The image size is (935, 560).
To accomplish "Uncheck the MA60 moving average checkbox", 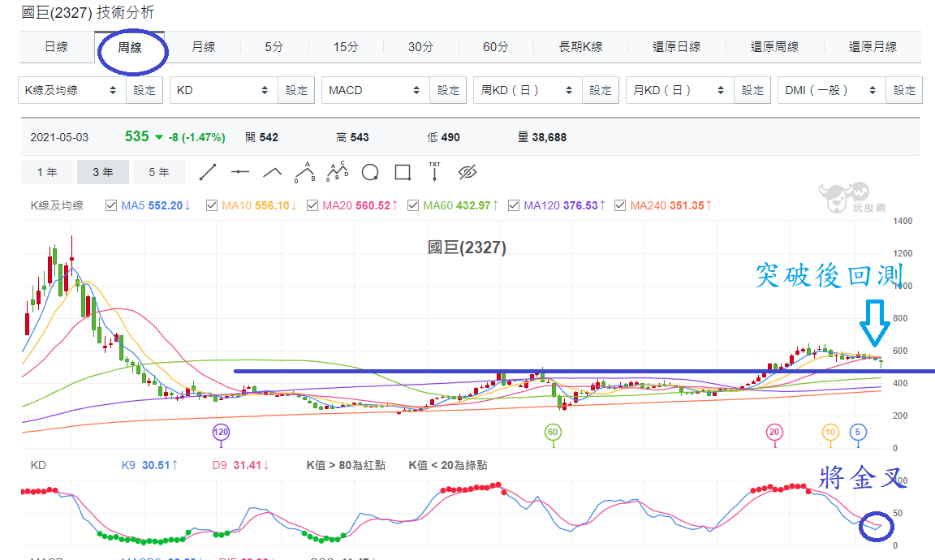I will (x=413, y=206).
